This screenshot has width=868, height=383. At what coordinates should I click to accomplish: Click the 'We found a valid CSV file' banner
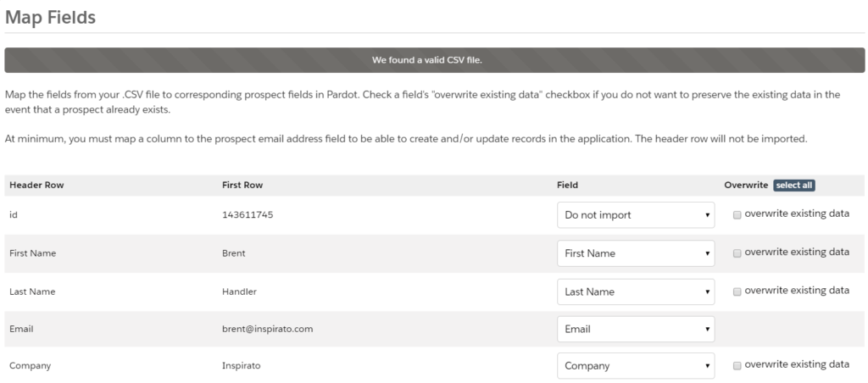coord(435,60)
